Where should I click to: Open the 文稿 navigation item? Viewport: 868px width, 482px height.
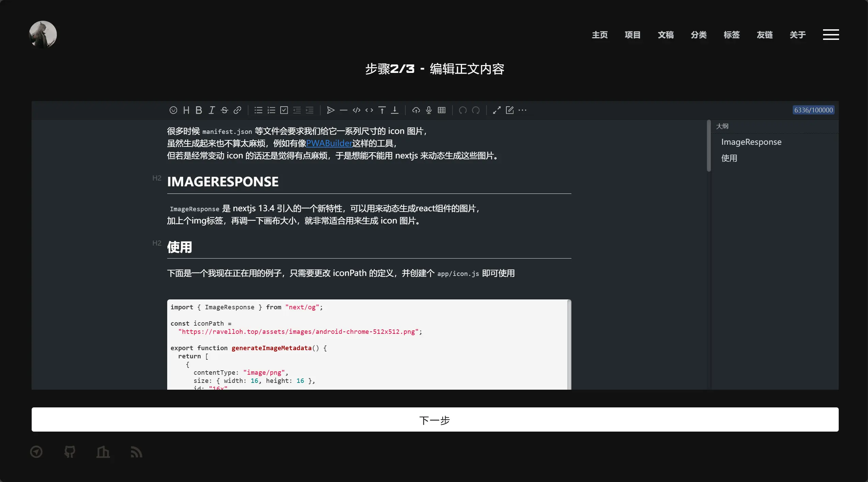665,35
